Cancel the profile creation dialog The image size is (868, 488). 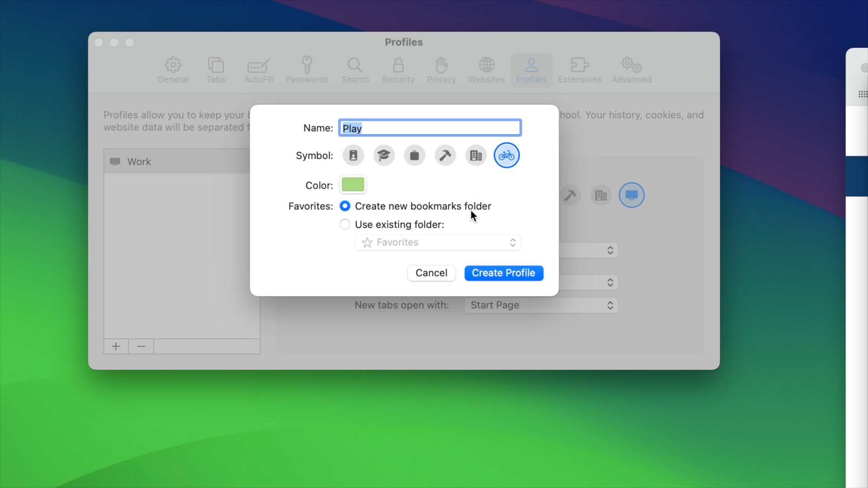tap(431, 273)
